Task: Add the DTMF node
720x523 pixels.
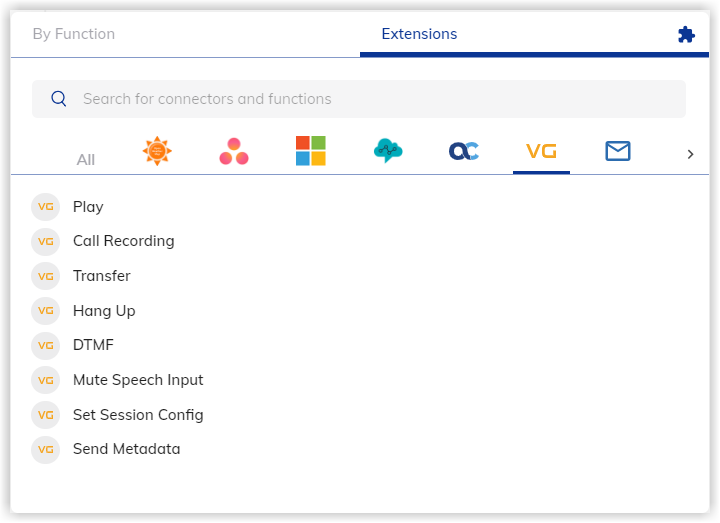Action: 93,345
